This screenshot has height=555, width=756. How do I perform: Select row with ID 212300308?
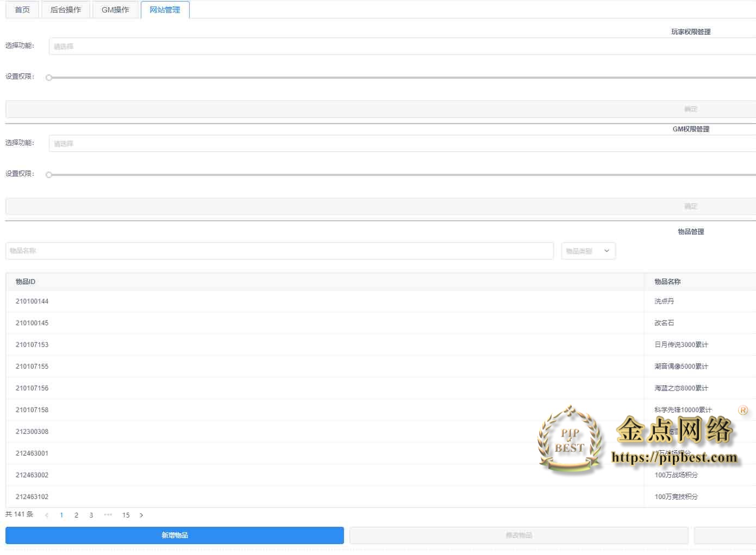click(380, 432)
